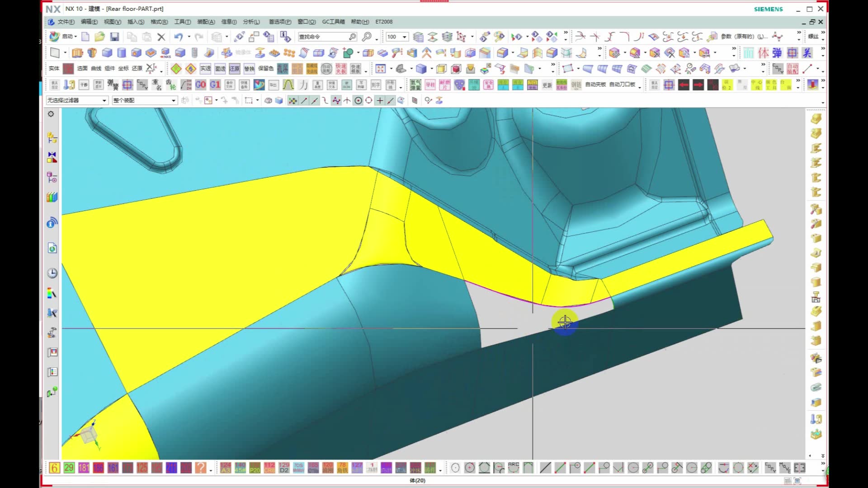Click the 替换 replace button
The image size is (868, 488).
[249, 69]
